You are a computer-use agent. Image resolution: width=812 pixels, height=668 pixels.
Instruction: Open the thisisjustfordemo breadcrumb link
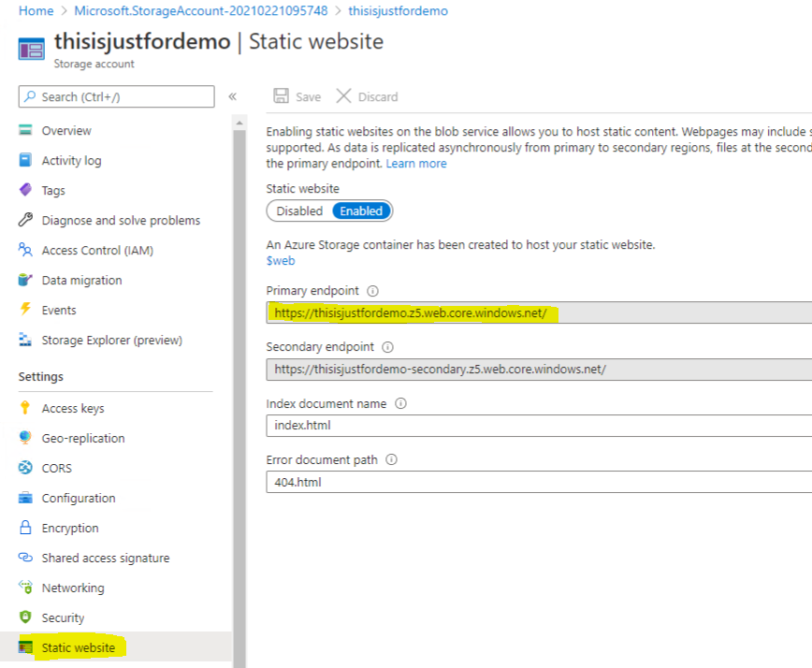(398, 10)
